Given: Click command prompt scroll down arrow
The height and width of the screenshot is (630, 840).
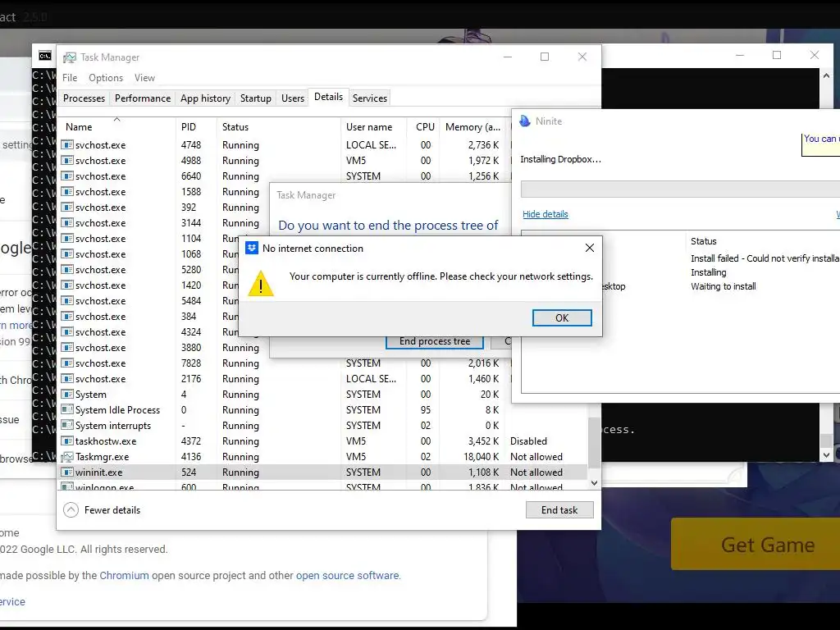Looking at the screenshot, I should pos(826,454).
